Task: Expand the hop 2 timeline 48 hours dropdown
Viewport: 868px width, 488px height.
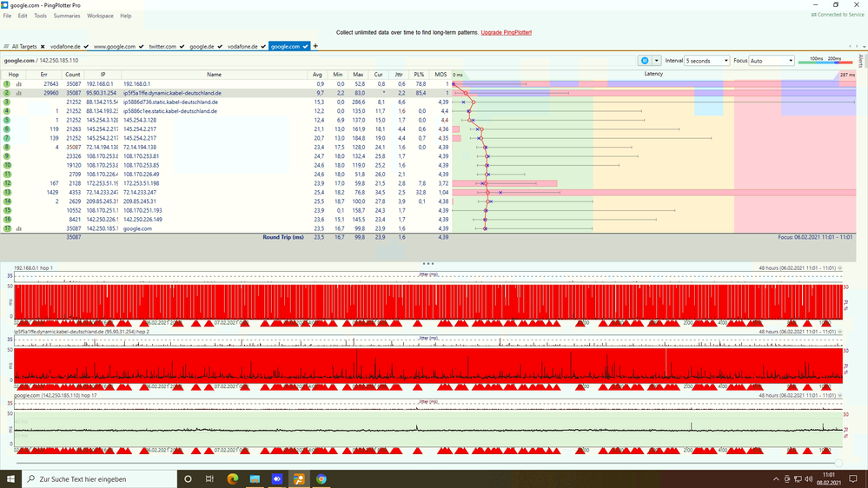Action: coord(840,332)
